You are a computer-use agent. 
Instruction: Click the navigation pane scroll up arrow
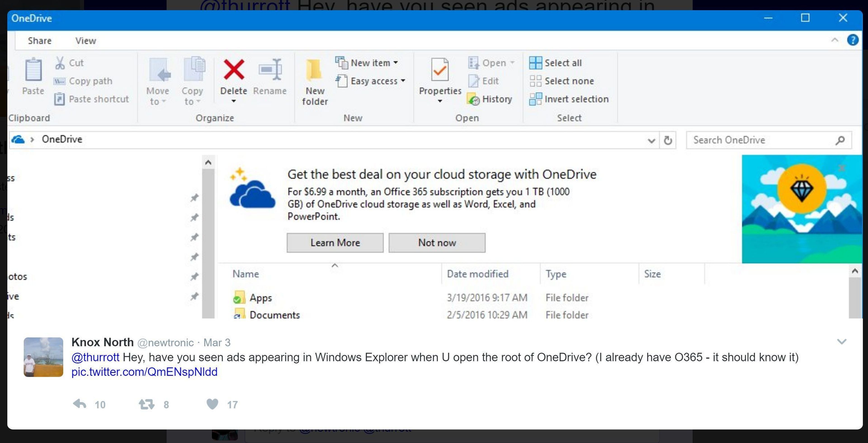[208, 163]
